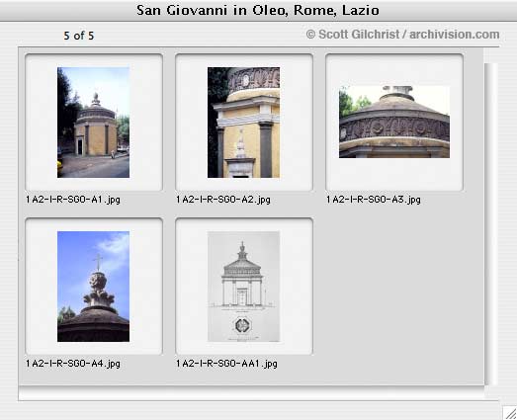Select the filename 1A2-I-R-SGO-AA1.jpg

(x=226, y=364)
